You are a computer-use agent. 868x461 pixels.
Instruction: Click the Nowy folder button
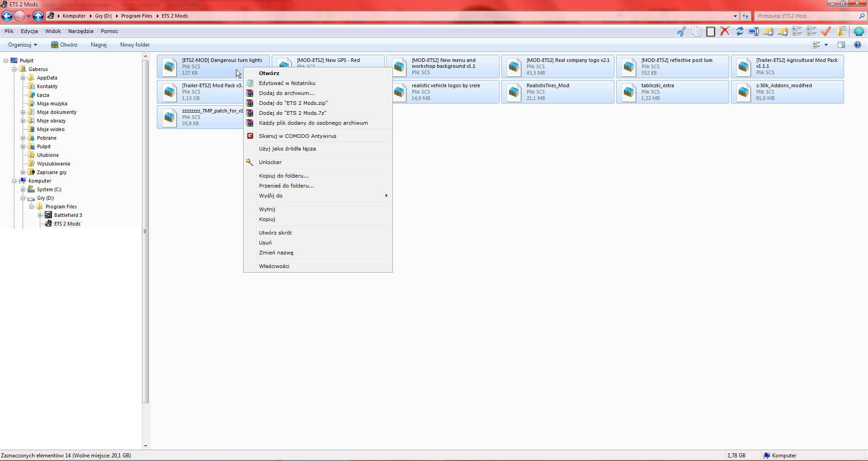click(x=135, y=45)
